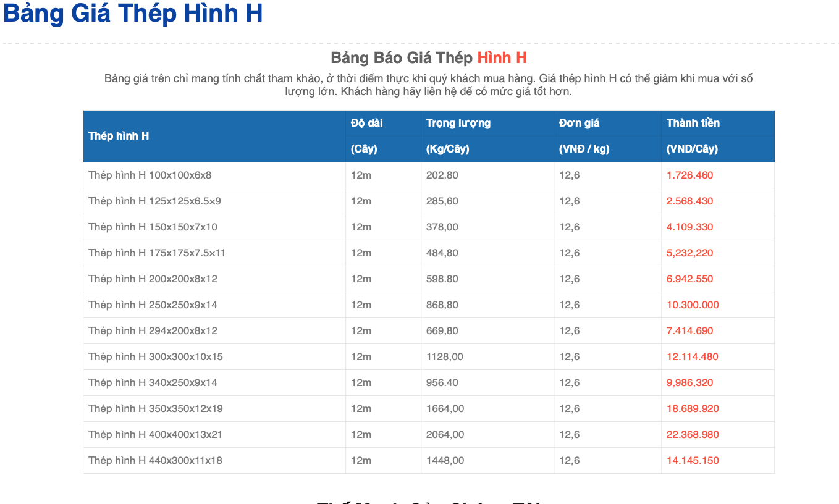839x504 pixels.
Task: Click row "Thép hình H 340x250x9x14"
Action: 429,383
